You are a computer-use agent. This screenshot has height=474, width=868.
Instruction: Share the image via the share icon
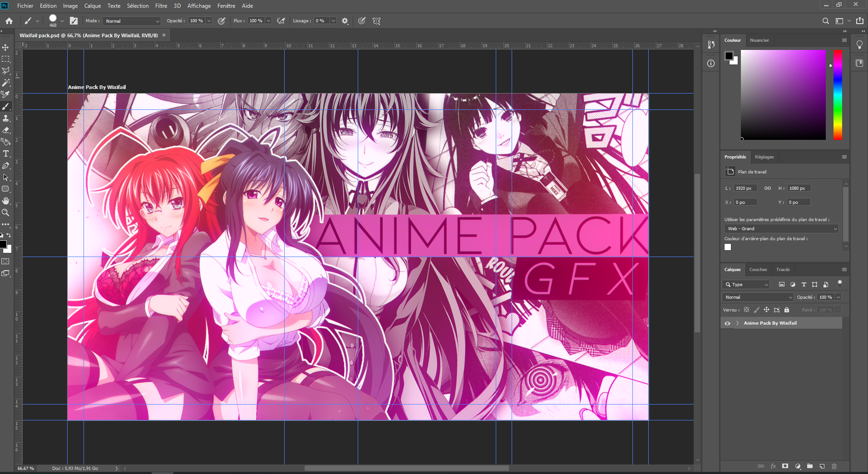(860, 21)
